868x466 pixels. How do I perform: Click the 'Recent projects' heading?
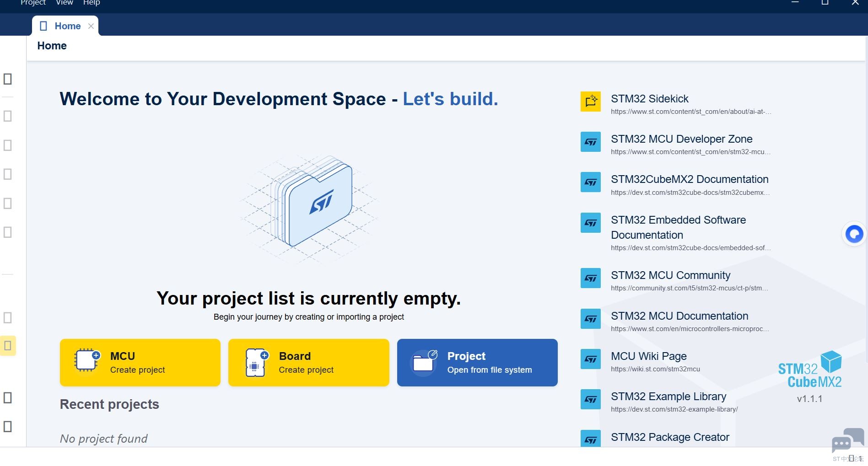tap(109, 404)
